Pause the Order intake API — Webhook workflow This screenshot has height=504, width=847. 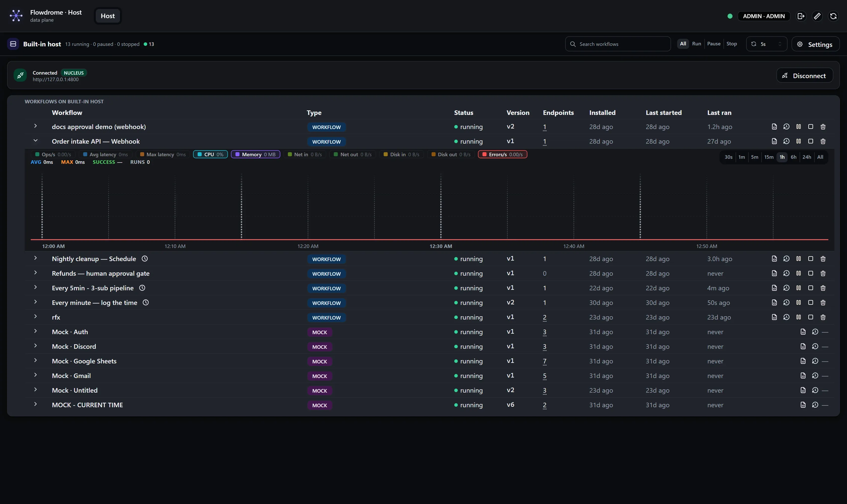798,141
